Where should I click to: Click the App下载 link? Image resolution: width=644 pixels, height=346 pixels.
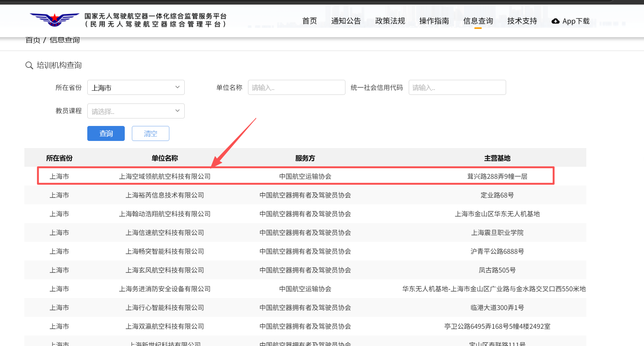pyautogui.click(x=576, y=21)
